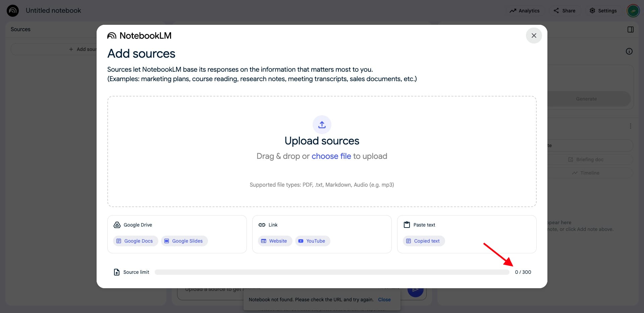The image size is (644, 313).
Task: Click the upload arrow icon
Action: [322, 125]
